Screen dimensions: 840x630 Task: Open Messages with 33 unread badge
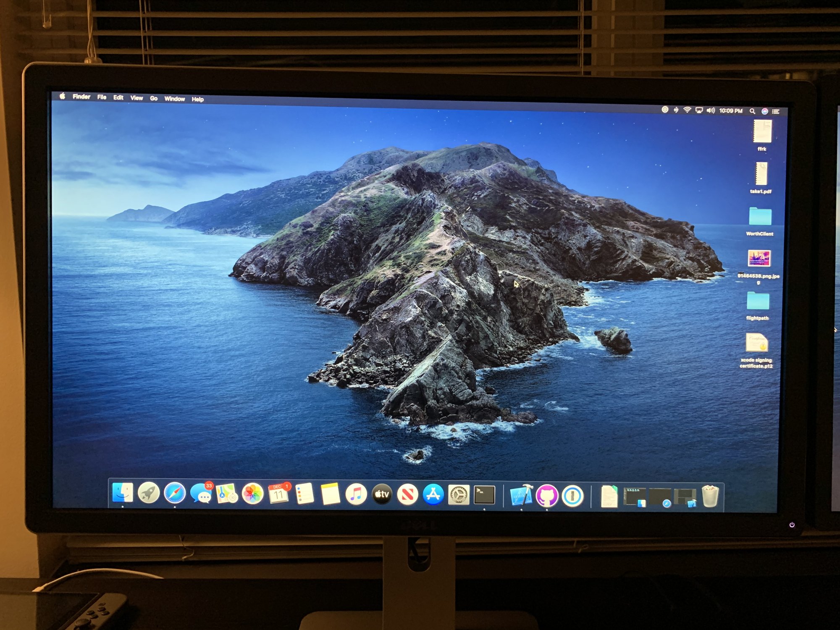201,493
